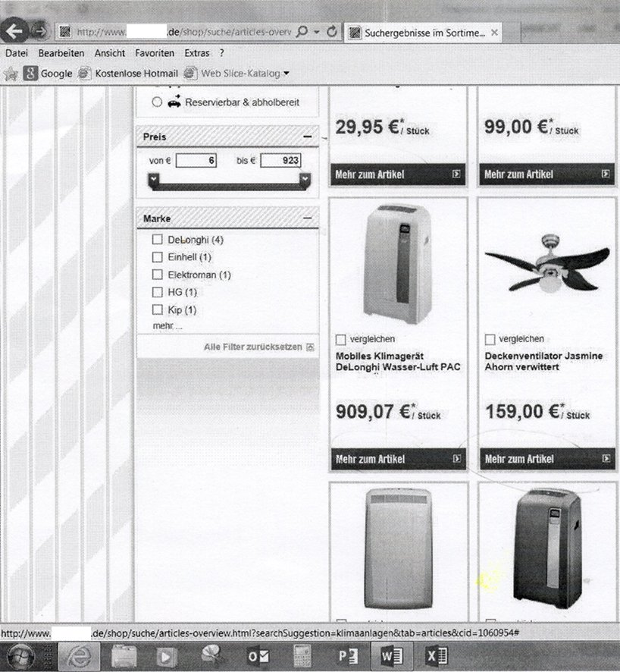620x672 pixels.
Task: Open the light grey air conditioner image
Action: click(398, 548)
